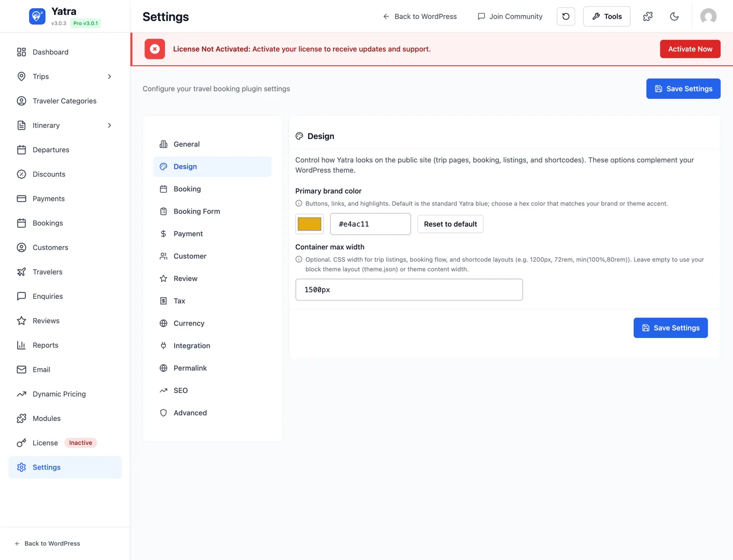
Task: Expand the Trips submenu chevron
Action: coord(109,76)
